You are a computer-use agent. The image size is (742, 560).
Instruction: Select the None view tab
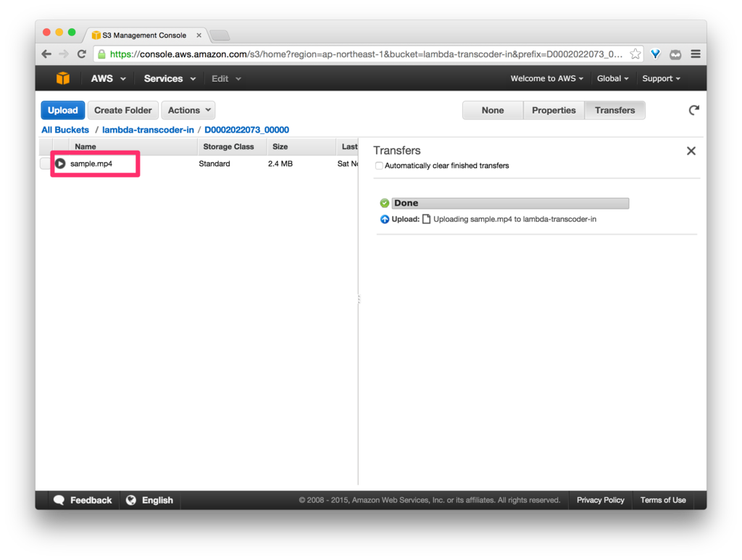[493, 110]
